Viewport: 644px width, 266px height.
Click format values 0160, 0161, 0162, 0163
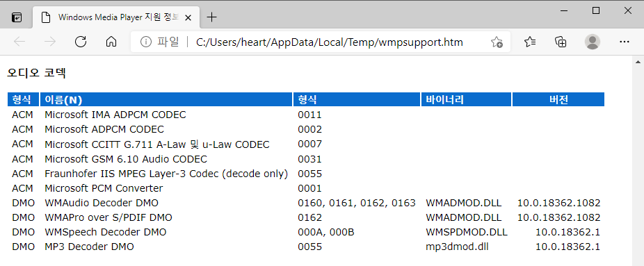click(357, 203)
